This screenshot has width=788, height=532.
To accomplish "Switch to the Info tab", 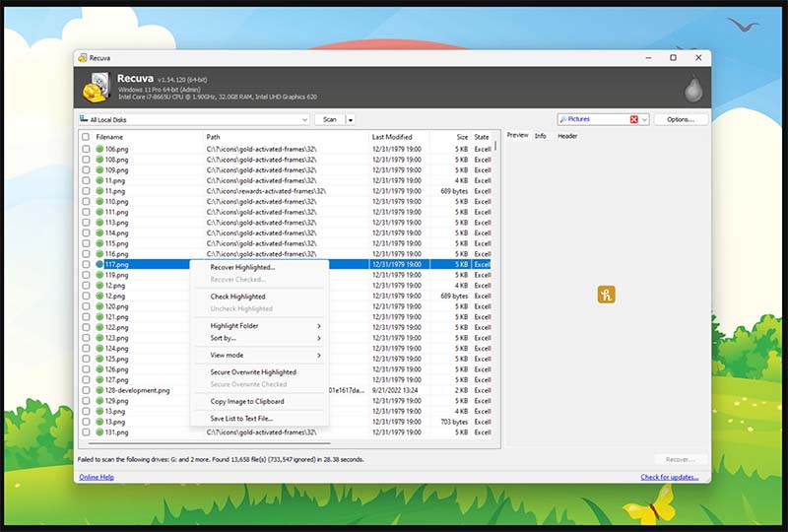I will pos(541,136).
